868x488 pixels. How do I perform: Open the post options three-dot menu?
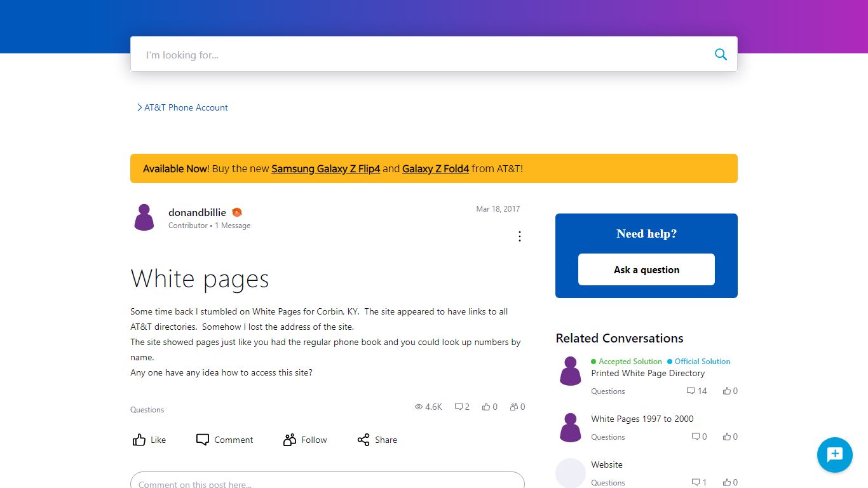pos(520,236)
